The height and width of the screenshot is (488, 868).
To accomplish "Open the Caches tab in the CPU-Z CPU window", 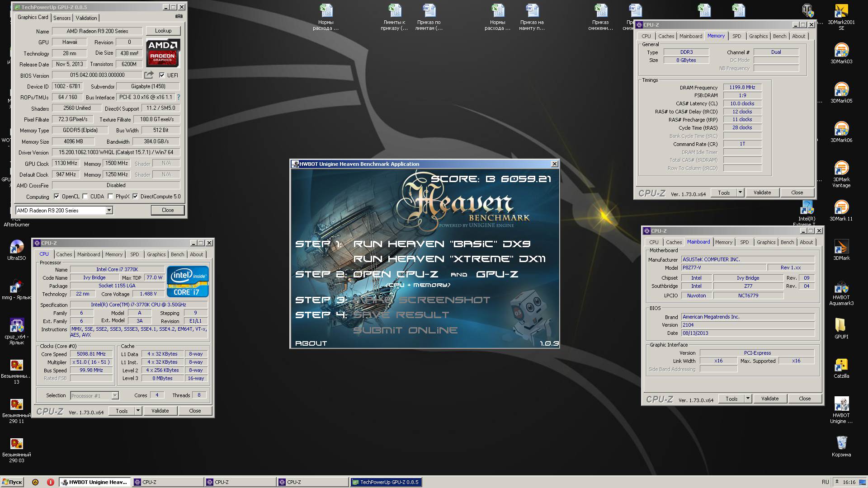I will click(x=64, y=254).
